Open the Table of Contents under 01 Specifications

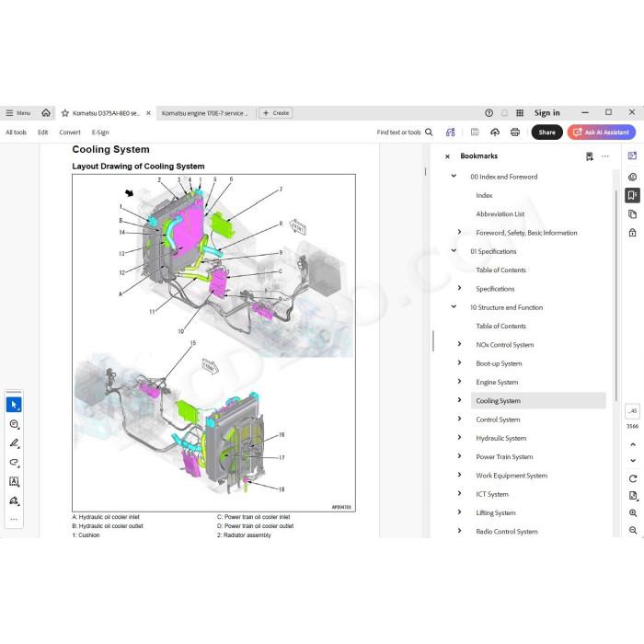click(x=500, y=270)
